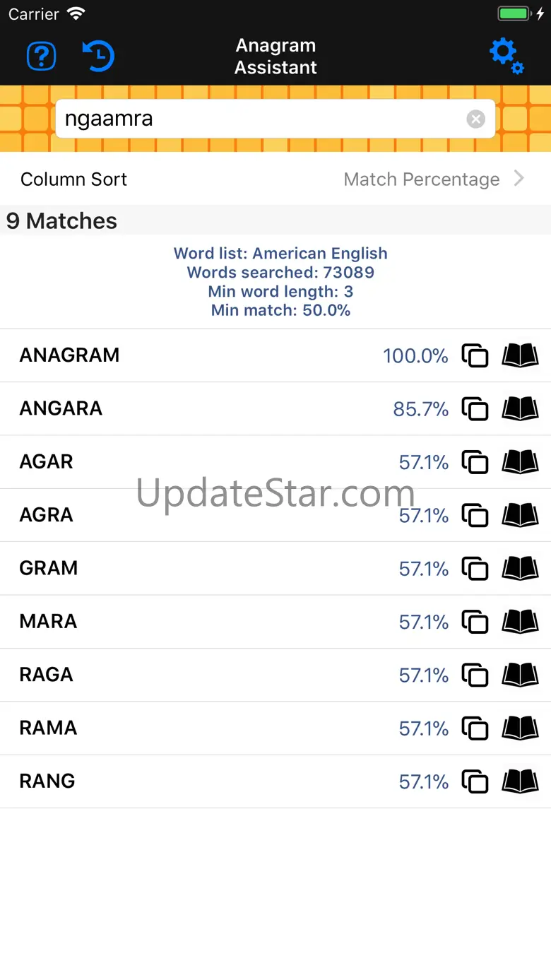The image size is (551, 980).
Task: Select the RAMA word entry
Action: 48,728
